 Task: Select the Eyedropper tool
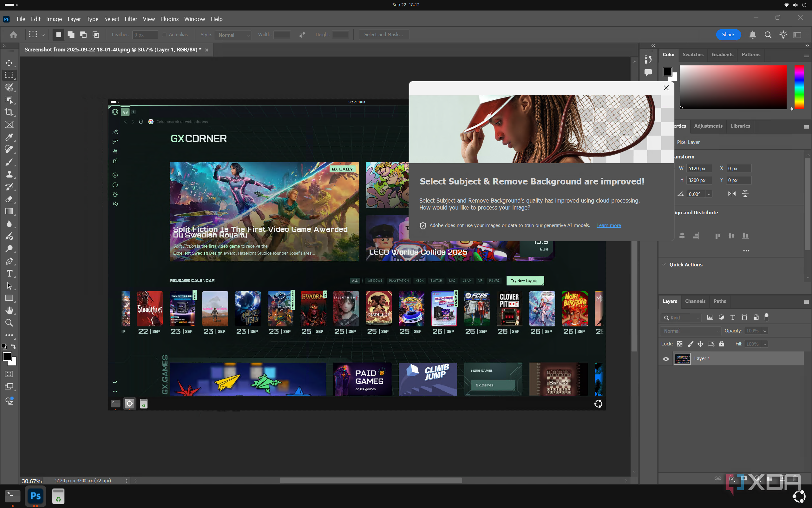(9, 137)
